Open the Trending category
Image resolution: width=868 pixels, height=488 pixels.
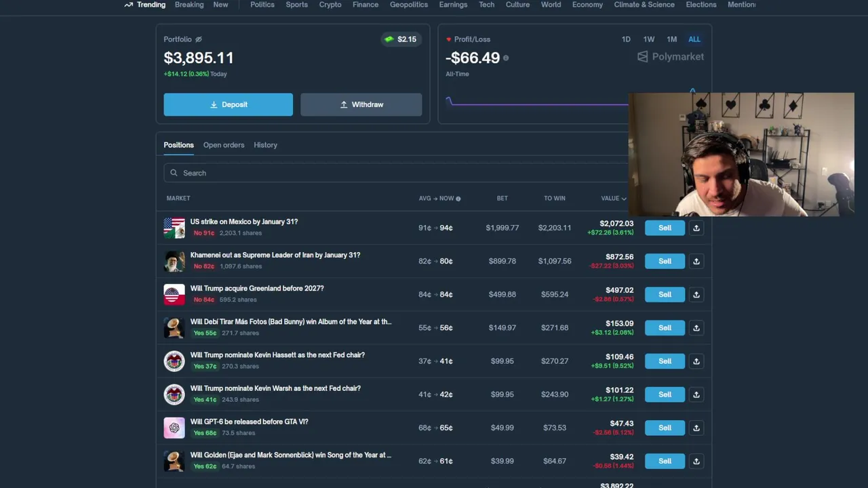point(144,5)
